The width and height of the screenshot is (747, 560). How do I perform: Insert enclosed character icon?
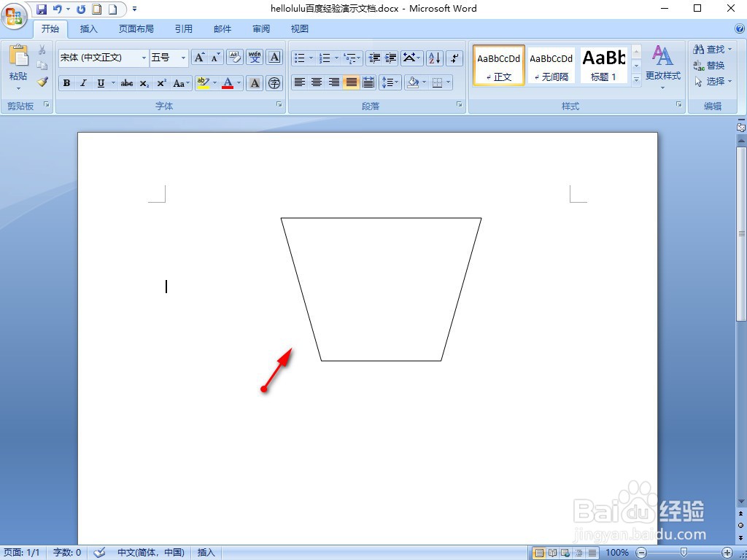(x=274, y=83)
